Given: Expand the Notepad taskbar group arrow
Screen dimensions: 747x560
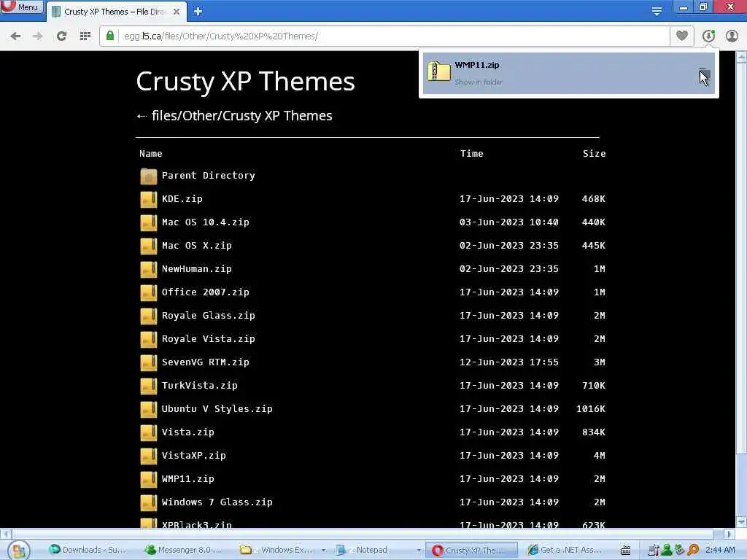Looking at the screenshot, I should [x=418, y=551].
